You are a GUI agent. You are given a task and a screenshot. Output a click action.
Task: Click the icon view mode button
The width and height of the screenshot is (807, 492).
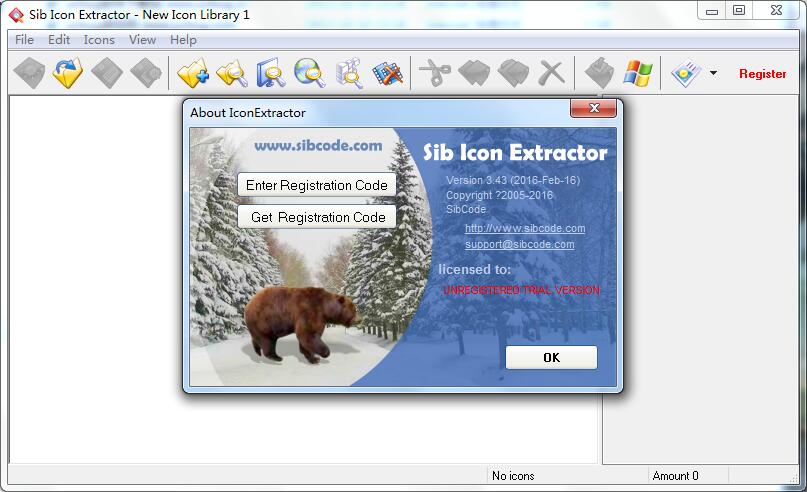(x=686, y=74)
